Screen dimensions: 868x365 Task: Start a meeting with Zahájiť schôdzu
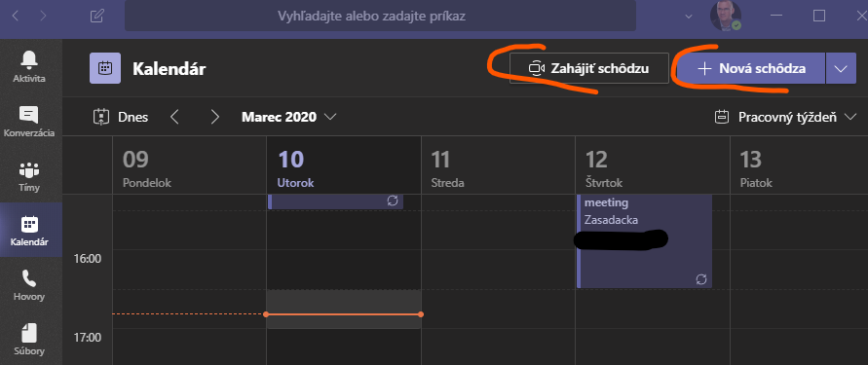point(589,68)
